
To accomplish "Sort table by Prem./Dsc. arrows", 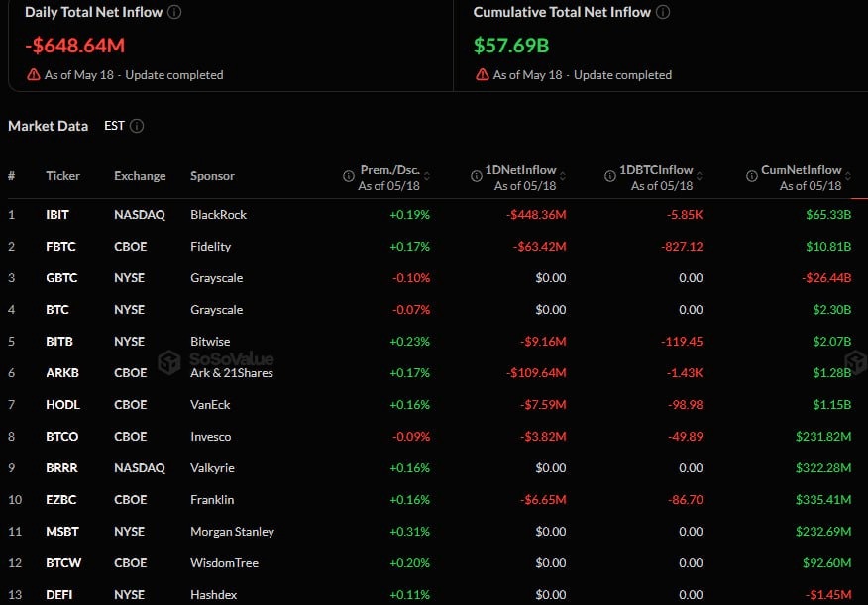I will [427, 176].
